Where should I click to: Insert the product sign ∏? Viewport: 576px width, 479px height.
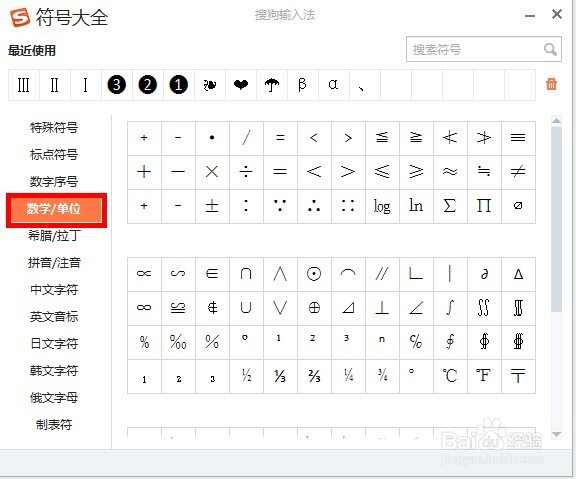[x=484, y=206]
